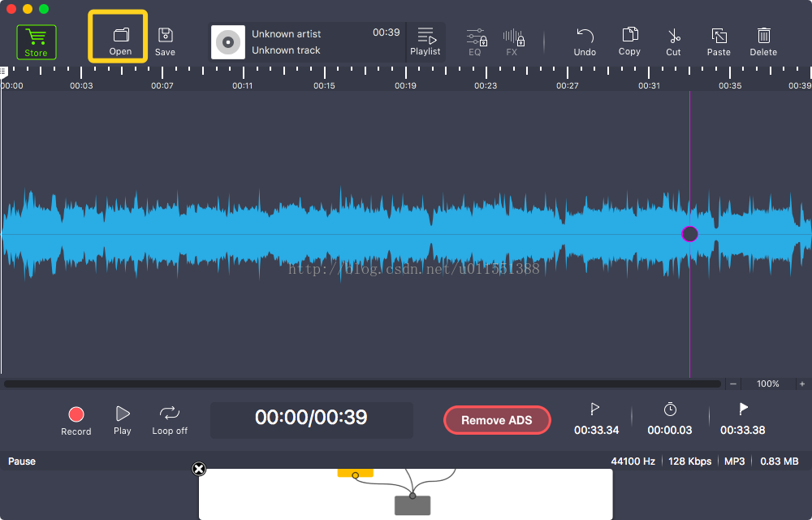This screenshot has width=812, height=520.
Task: Zoom in with the plus button
Action: tap(802, 383)
